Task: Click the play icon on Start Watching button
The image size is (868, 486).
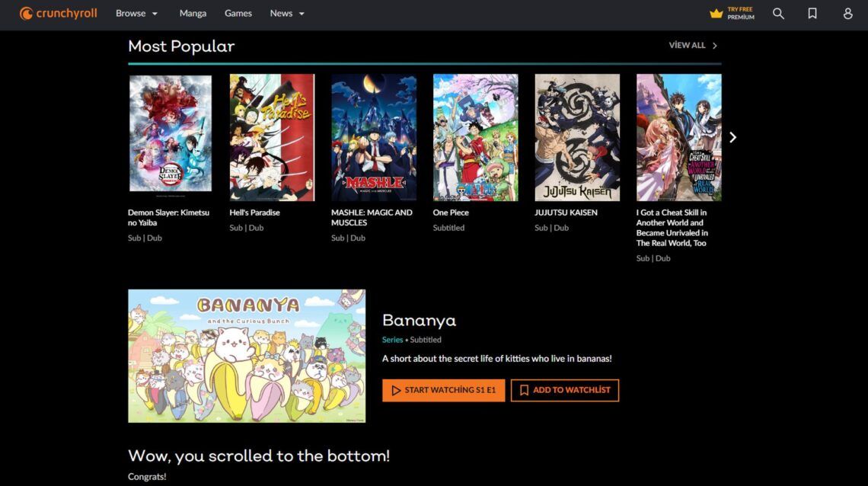Action: (x=395, y=389)
